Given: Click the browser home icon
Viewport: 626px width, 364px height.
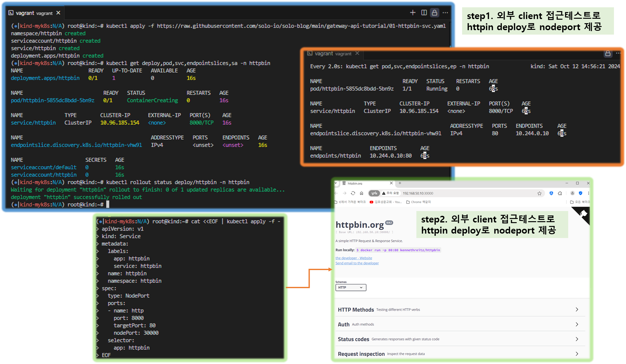Looking at the screenshot, I should (361, 193).
